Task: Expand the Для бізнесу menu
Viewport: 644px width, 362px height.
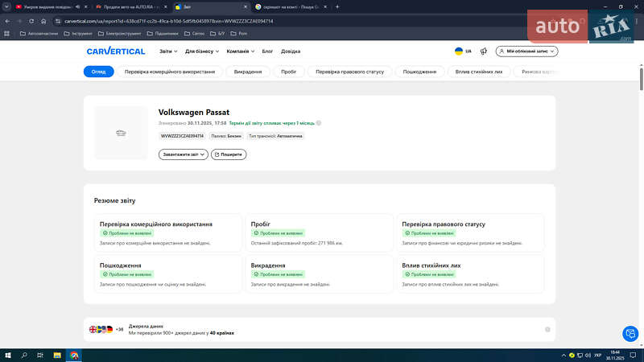Action: point(202,51)
